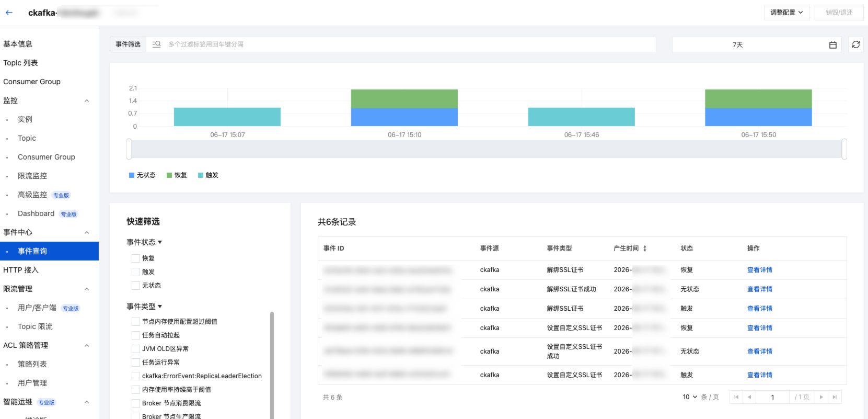Check the 触发 event status checkbox
868x419 pixels.
tap(136, 272)
